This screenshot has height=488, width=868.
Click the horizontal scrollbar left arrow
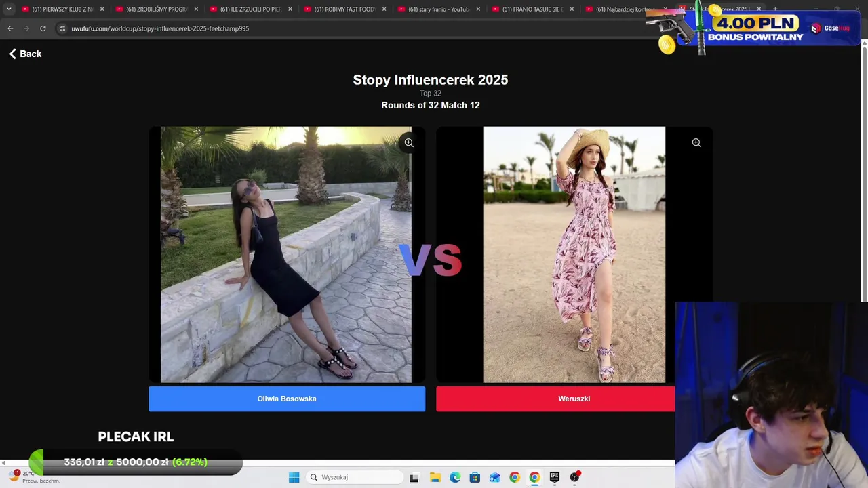coord(3,463)
